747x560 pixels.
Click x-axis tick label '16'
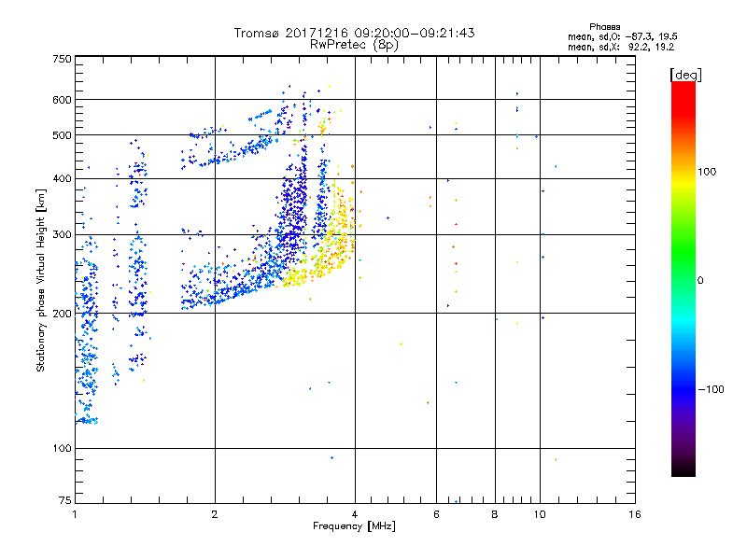pos(635,514)
